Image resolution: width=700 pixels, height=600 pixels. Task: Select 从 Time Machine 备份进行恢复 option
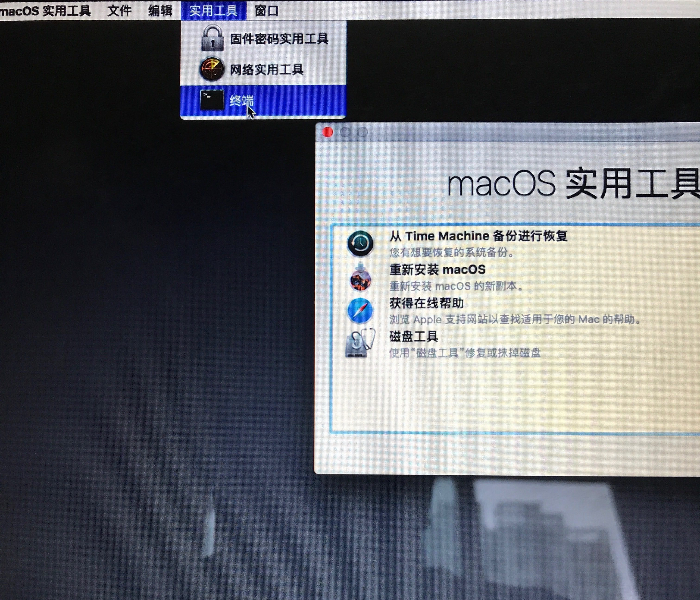coord(478,236)
